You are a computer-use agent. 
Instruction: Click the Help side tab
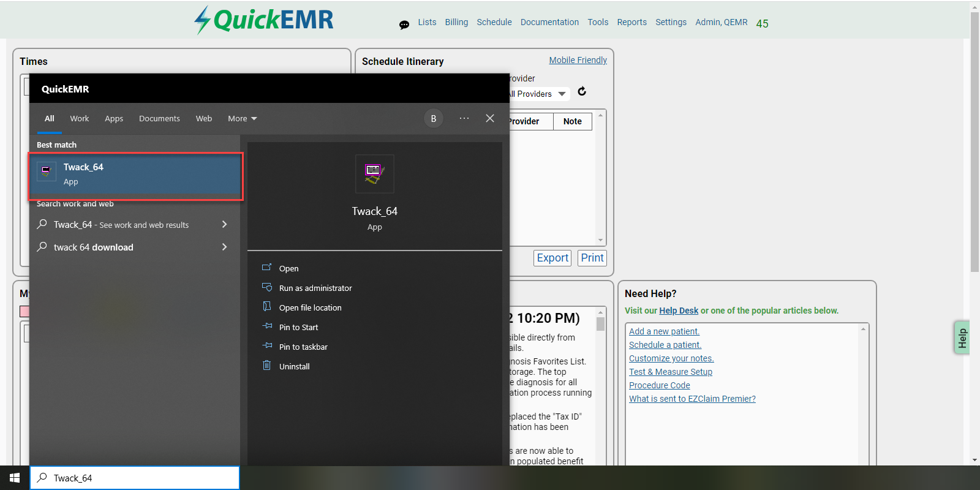point(962,337)
